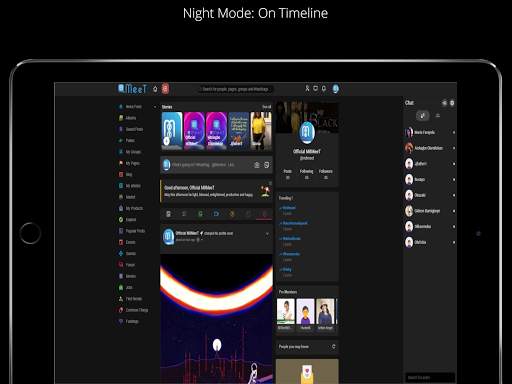This screenshot has height=384, width=512.
Task: Click the Jobs sidebar icon
Action: point(121,287)
